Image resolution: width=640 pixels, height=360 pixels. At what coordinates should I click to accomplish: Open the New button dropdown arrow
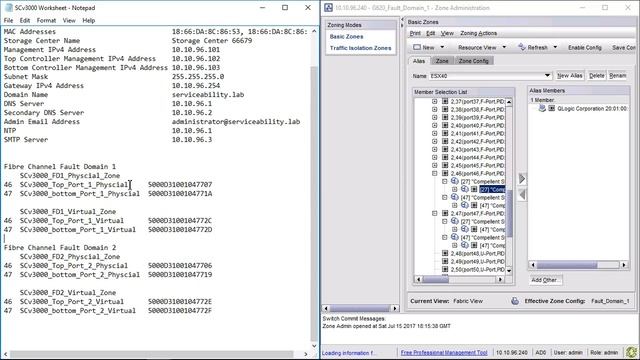pos(442,47)
